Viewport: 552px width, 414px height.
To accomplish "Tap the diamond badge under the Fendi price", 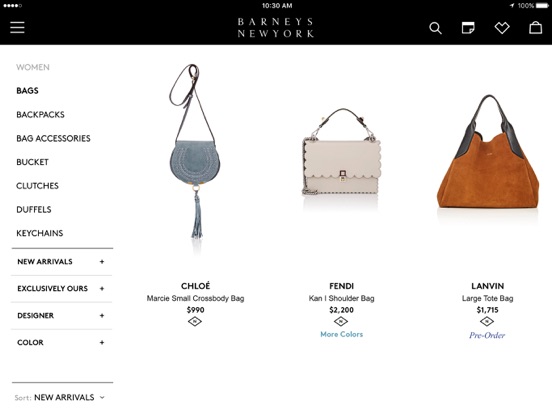I will point(341,321).
